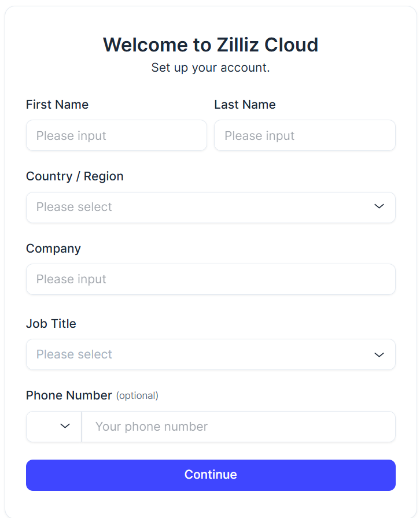
Task: Click the Job Title chevron arrow
Action: coord(379,354)
